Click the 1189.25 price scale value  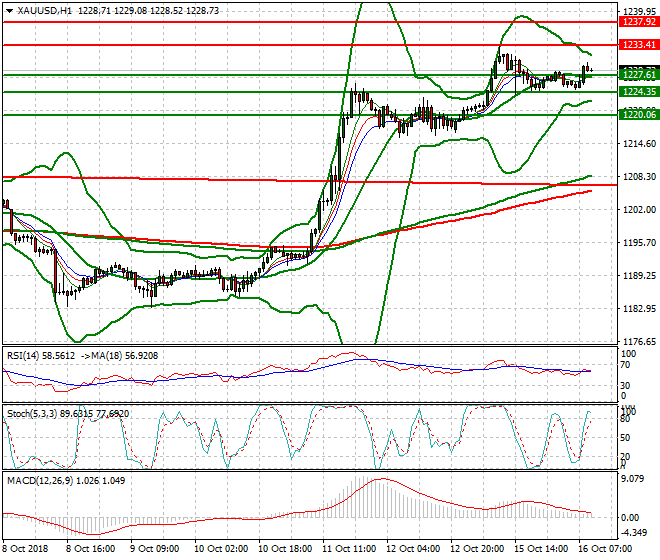[x=639, y=275]
